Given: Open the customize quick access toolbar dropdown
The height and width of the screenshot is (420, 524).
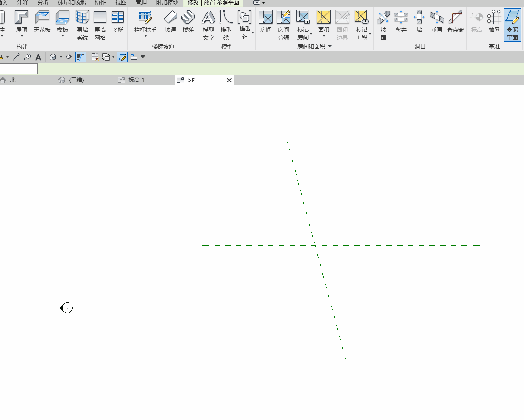Looking at the screenshot, I should click(x=143, y=57).
